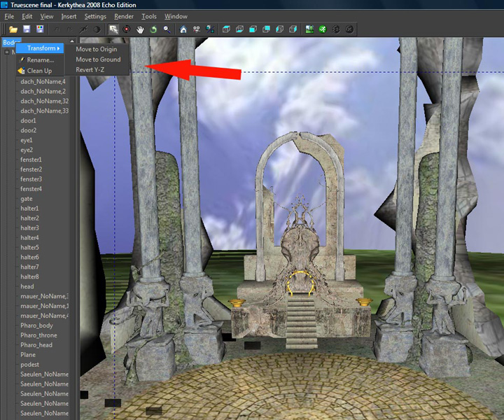Save the scene with floppy disk icon
This screenshot has width=504, height=420.
point(27,29)
